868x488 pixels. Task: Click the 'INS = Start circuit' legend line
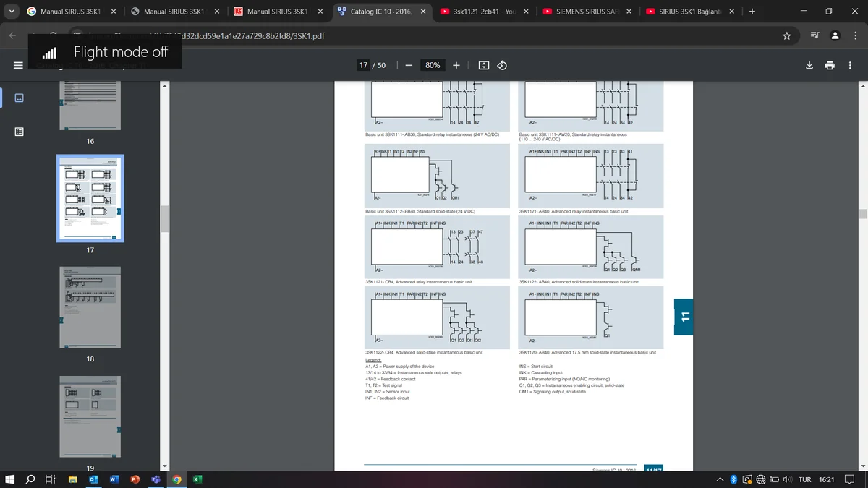(x=536, y=367)
